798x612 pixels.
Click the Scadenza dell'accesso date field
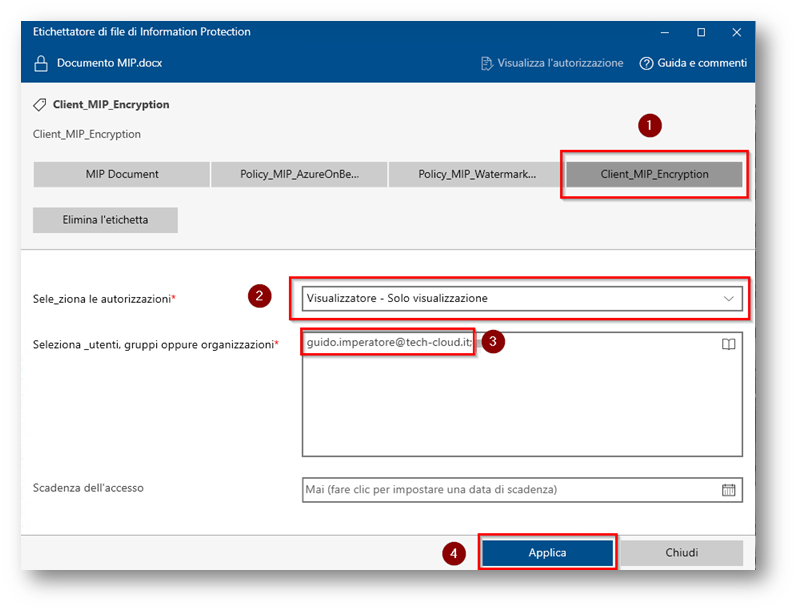tap(522, 489)
